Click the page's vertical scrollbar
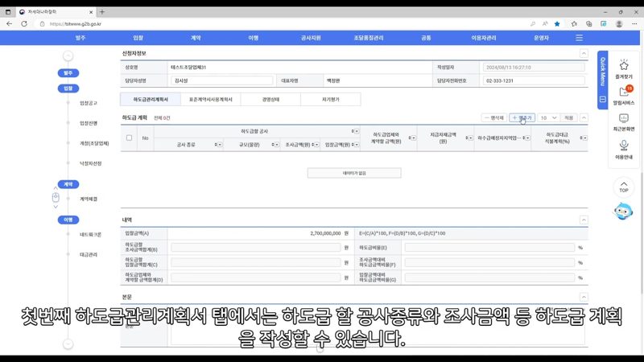This screenshot has width=644, height=362. click(x=642, y=233)
